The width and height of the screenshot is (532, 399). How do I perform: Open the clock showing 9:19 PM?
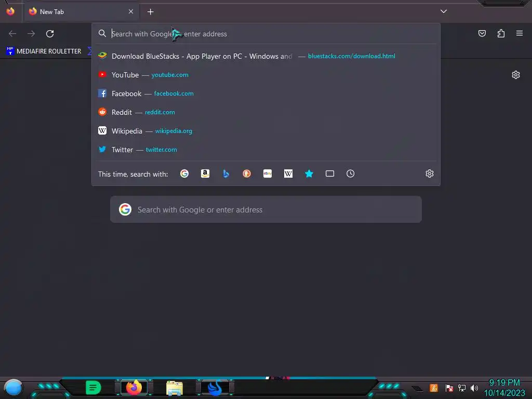click(x=504, y=388)
